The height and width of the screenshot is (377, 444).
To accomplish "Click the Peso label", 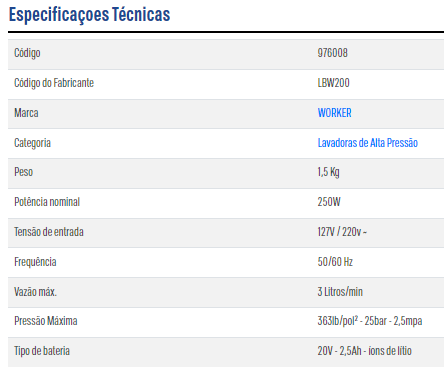I will click(23, 172).
